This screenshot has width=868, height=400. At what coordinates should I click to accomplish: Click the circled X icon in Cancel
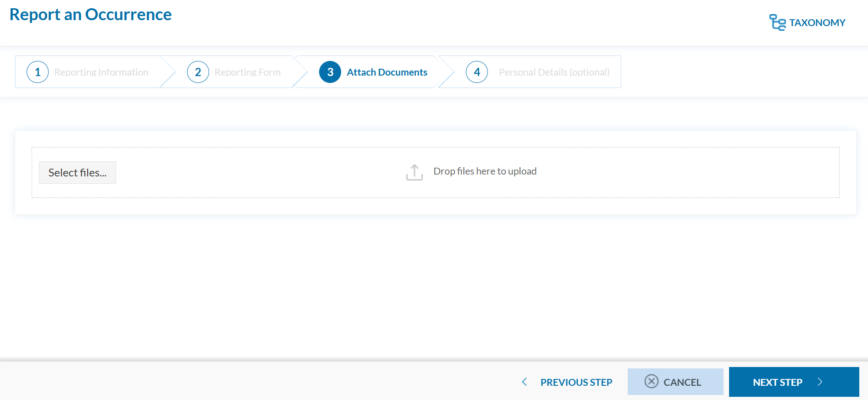[x=652, y=381]
